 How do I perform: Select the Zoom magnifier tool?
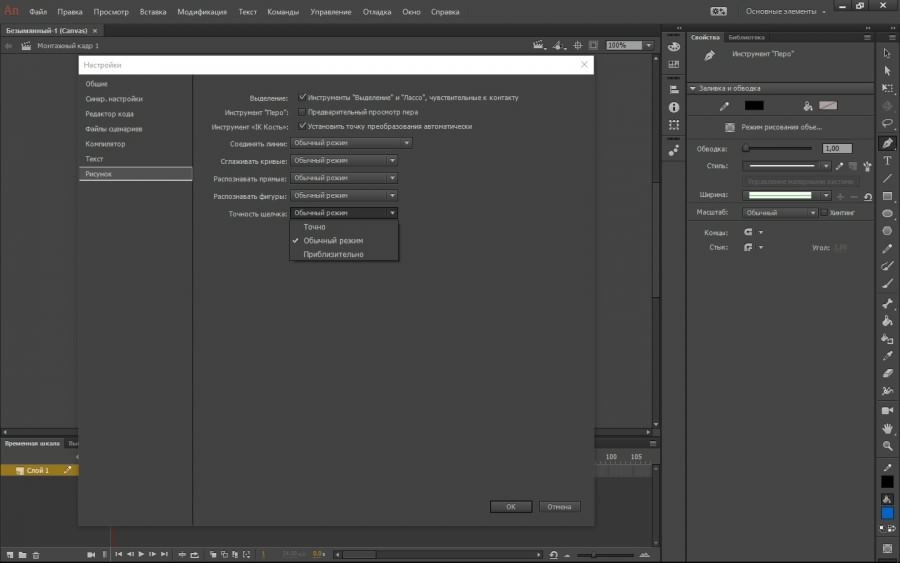[887, 446]
